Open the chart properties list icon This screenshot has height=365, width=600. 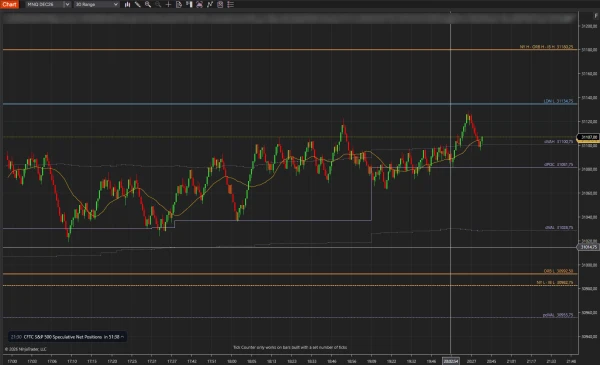coord(230,5)
